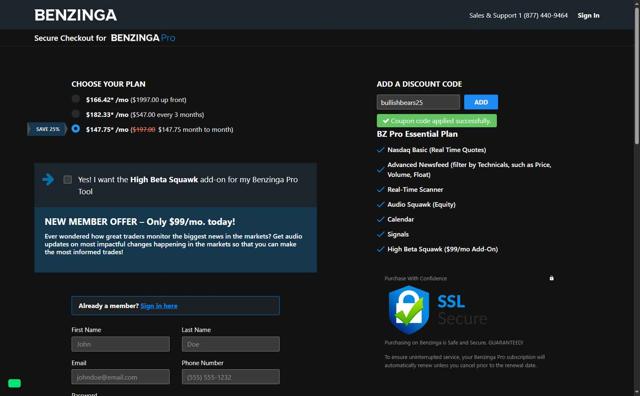Click checkmark beside Advanced Newsfeed feature
The image size is (640, 396).
(380, 169)
